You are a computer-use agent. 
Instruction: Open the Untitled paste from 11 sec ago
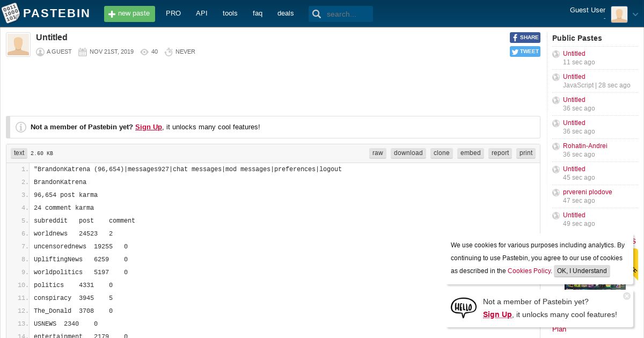tap(574, 54)
